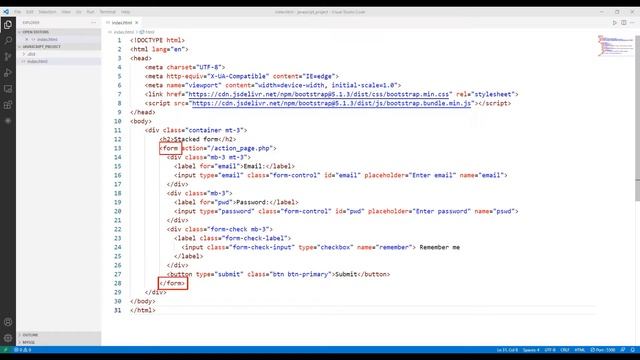This screenshot has height=360, width=640.
Task: Click the notifications bell icon
Action: click(633, 350)
